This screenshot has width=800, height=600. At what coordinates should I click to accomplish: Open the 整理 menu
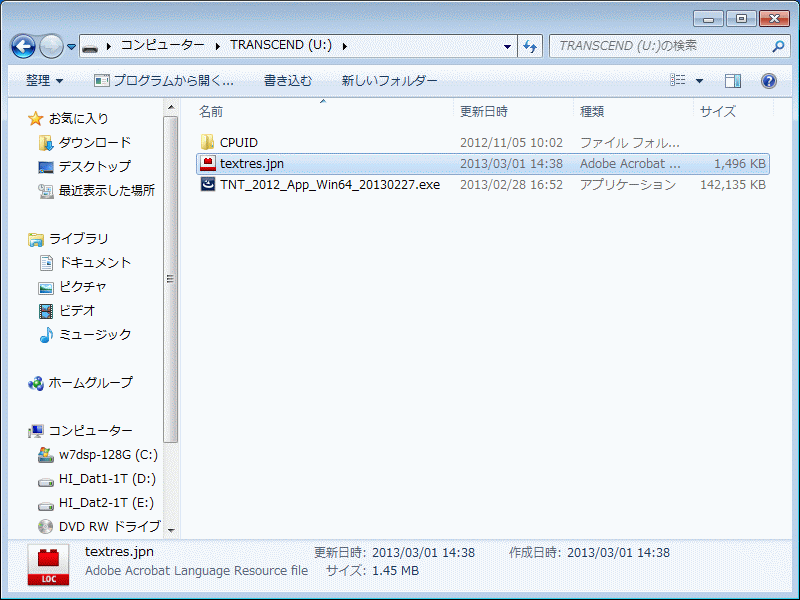click(x=44, y=81)
